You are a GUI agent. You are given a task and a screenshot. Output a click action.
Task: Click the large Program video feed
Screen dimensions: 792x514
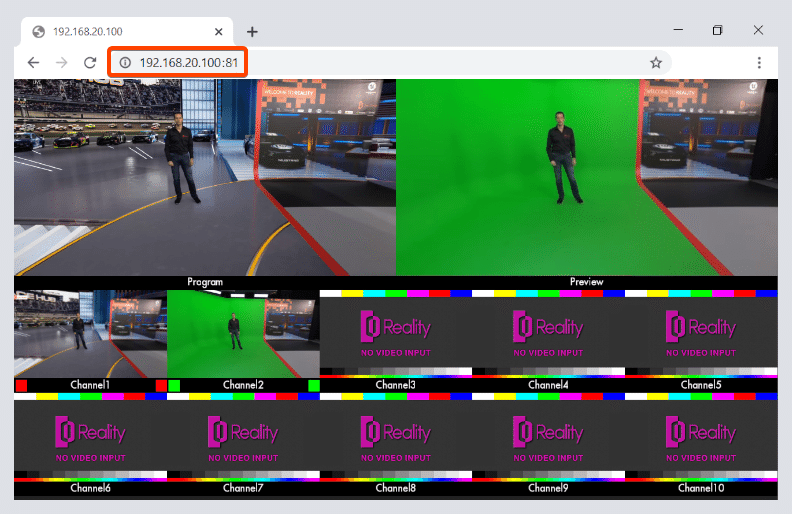coord(205,177)
